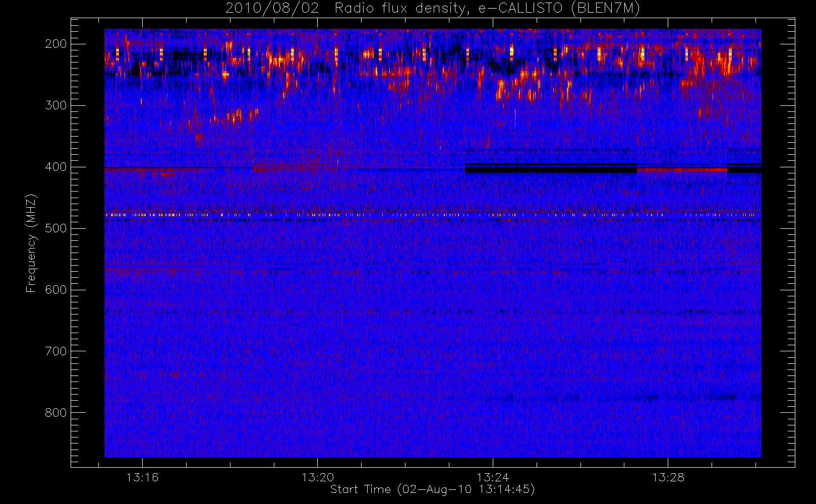Click the 800 frequency tick label
Image resolution: width=816 pixels, height=504 pixels.
pyautogui.click(x=56, y=413)
